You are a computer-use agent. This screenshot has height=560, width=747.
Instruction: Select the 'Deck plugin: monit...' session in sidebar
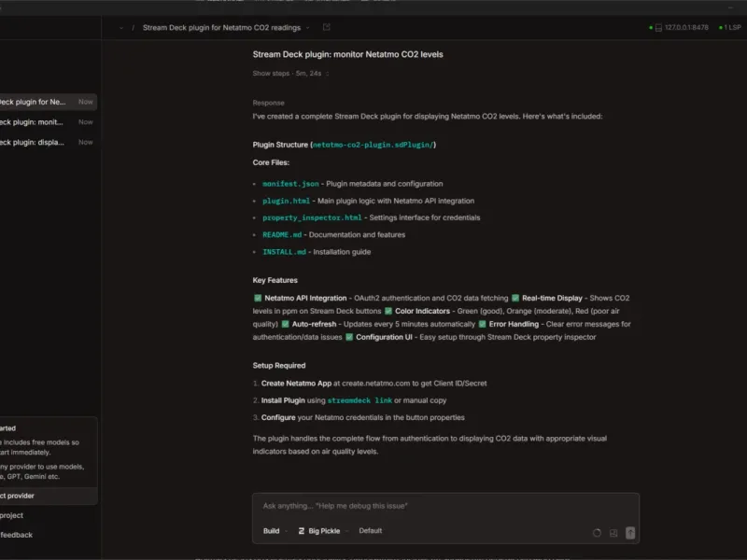(48, 122)
